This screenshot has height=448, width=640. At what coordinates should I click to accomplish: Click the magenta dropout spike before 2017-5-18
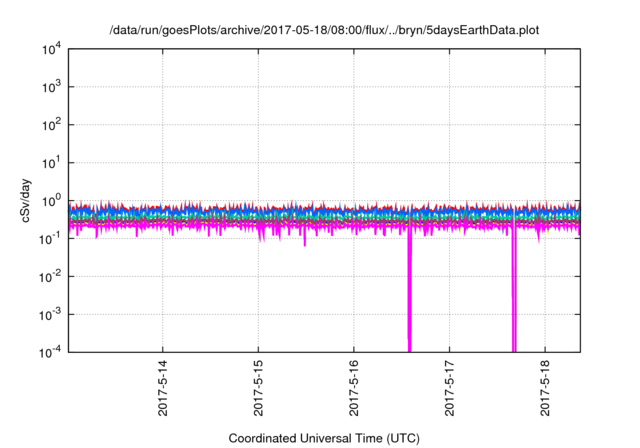pos(514,290)
